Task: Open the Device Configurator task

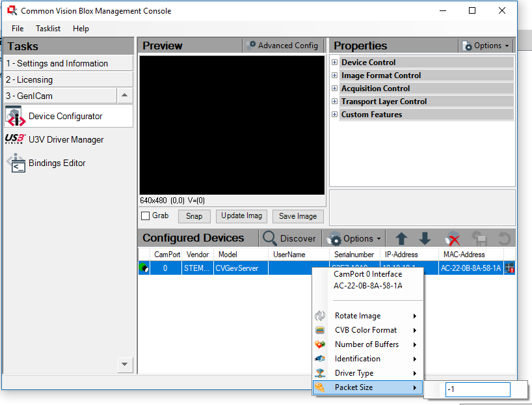Action: pyautogui.click(x=68, y=116)
